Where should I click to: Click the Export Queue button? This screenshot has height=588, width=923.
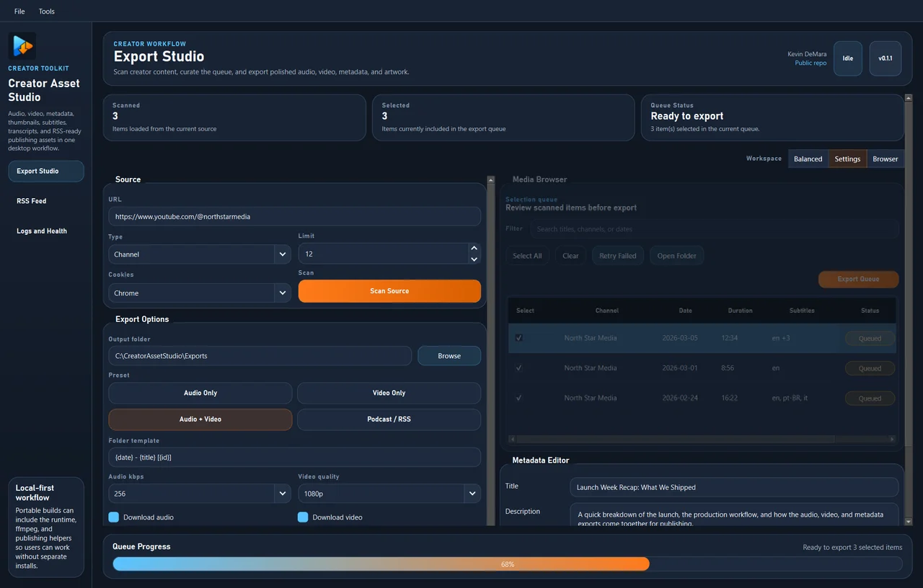(858, 280)
